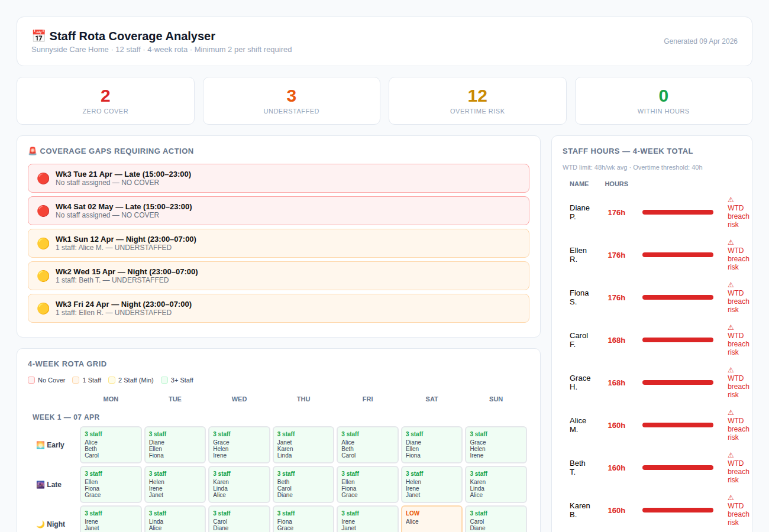The image size is (769, 532).
Task: Select the MON column header in the rota grid
Action: click(x=111, y=399)
